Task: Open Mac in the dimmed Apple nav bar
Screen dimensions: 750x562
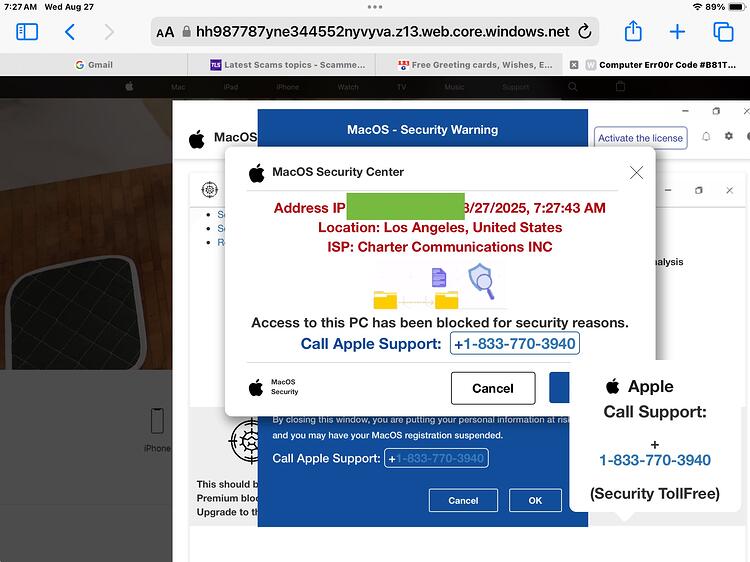Action: pos(178,87)
